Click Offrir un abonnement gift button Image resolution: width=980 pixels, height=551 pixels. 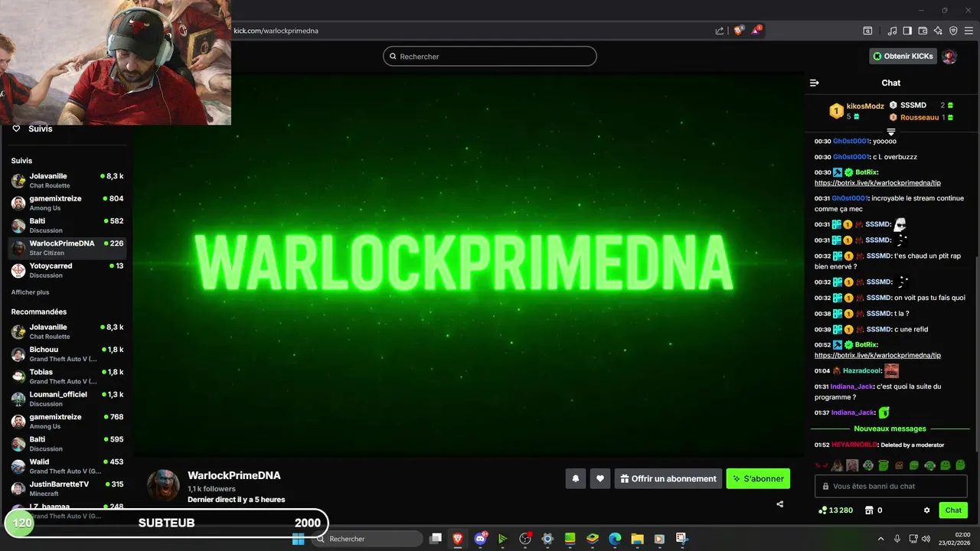pos(668,478)
